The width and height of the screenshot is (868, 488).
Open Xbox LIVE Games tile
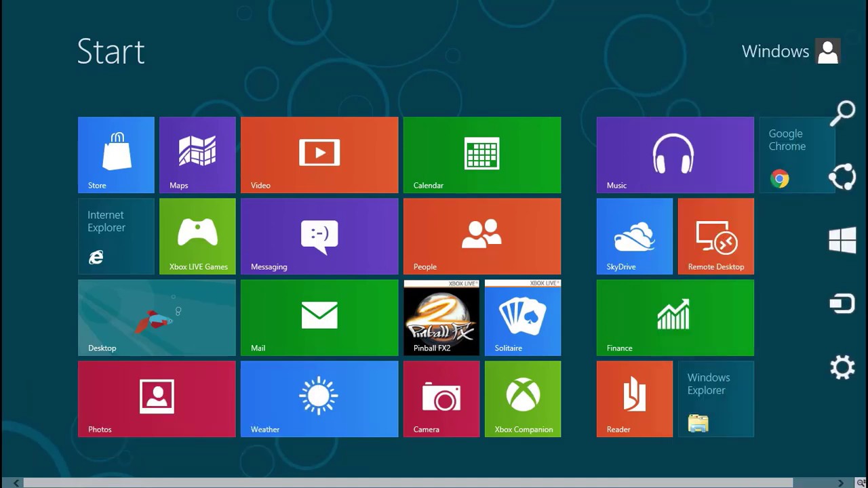pos(197,237)
